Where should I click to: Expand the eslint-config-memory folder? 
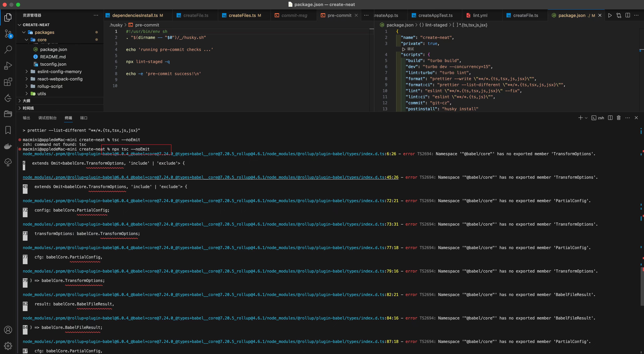(x=60, y=71)
